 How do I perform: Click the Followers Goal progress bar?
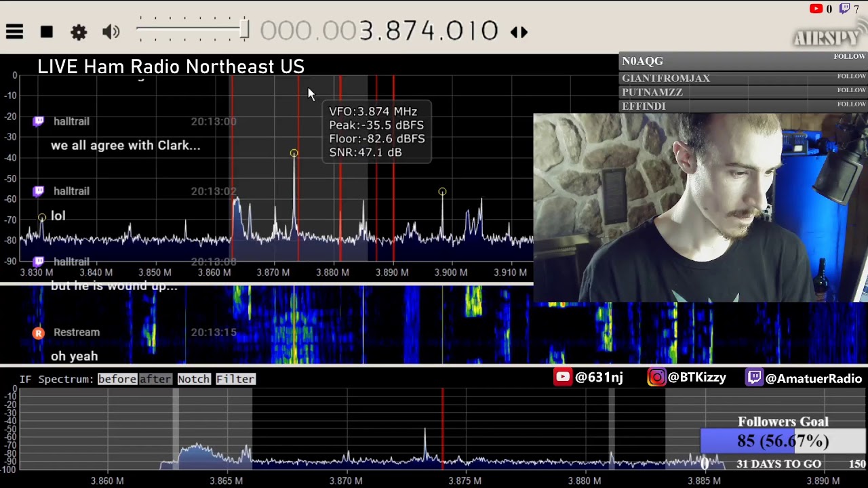(x=783, y=441)
